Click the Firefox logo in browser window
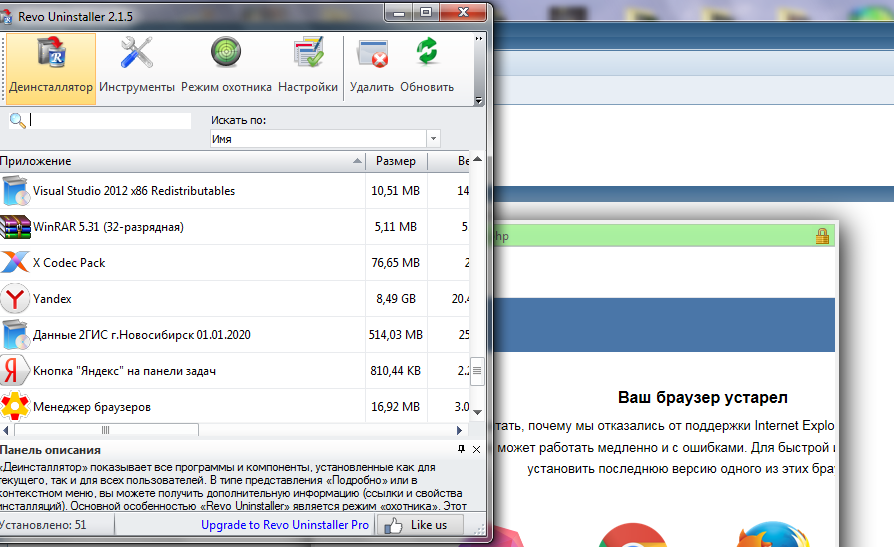The height and width of the screenshot is (547, 894). pos(773,535)
